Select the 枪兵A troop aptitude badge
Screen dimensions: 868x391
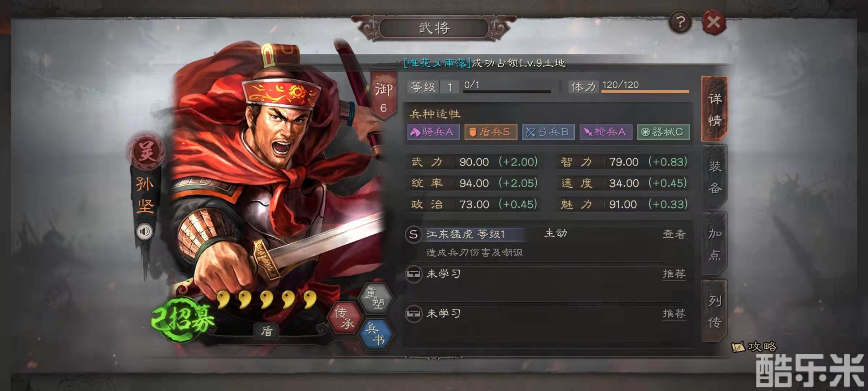tap(605, 132)
